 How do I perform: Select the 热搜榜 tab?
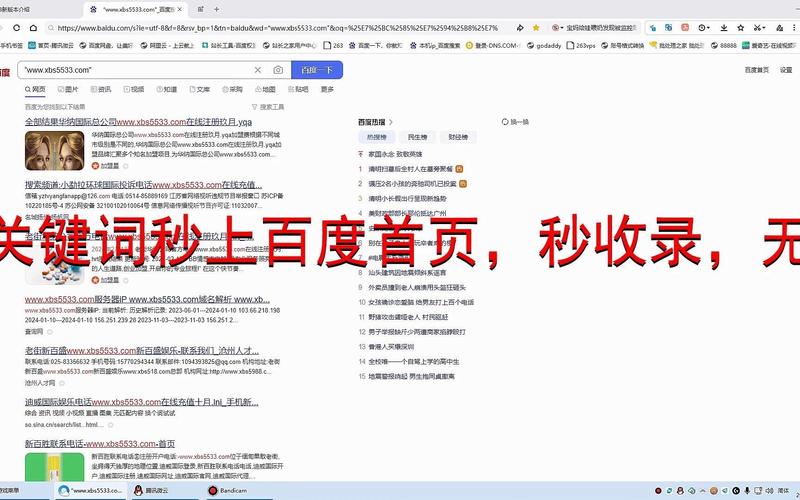click(x=377, y=137)
